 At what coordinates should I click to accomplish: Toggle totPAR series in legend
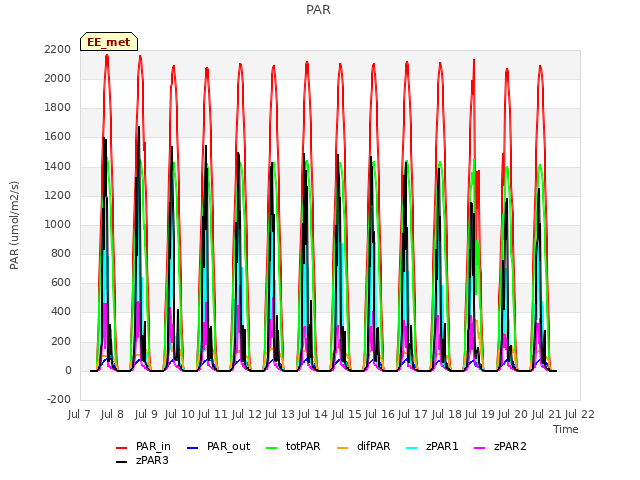[x=293, y=447]
